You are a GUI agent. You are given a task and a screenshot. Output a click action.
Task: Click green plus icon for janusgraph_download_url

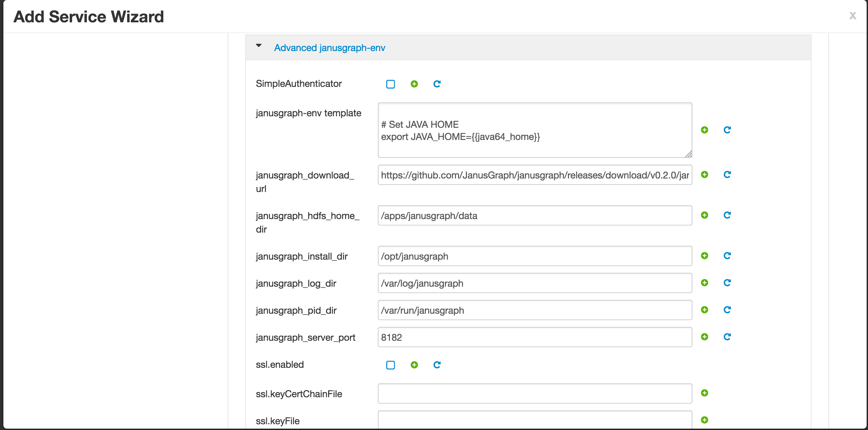(705, 174)
